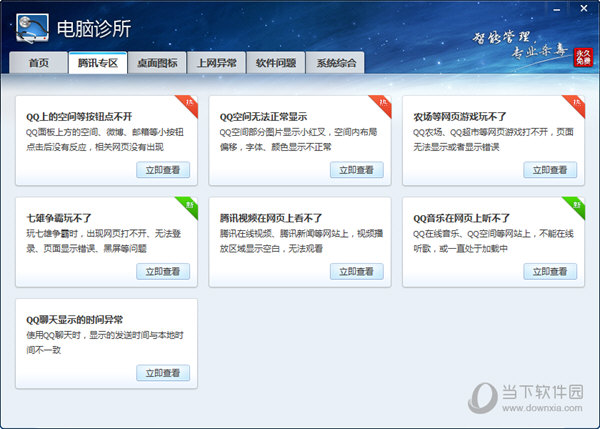The width and height of the screenshot is (600, 429).
Task: Select the 腾讯专区 tab
Action: [x=98, y=63]
